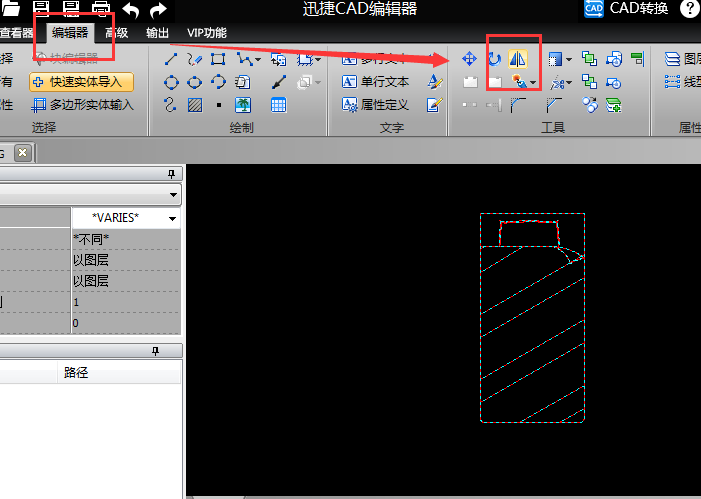701x499 pixels.
Task: Select the Polyline drawing tool
Action: (244, 59)
